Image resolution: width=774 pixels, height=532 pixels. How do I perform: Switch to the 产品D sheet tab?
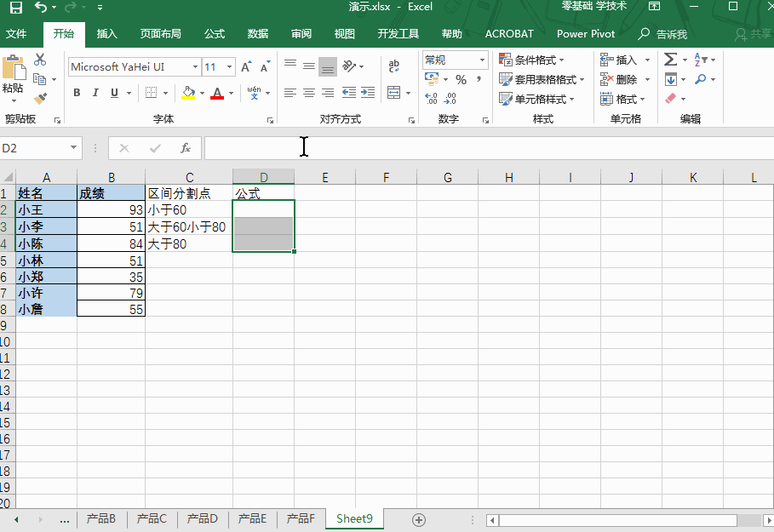pos(203,518)
